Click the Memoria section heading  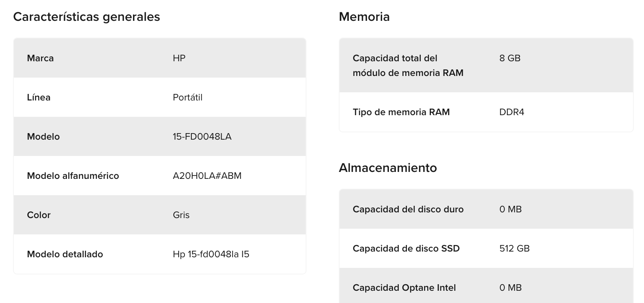(x=364, y=17)
